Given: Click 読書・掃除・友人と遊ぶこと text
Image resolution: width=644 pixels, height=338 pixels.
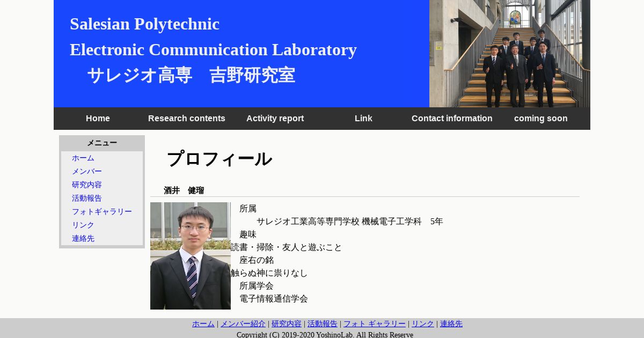Looking at the screenshot, I should point(287,247).
